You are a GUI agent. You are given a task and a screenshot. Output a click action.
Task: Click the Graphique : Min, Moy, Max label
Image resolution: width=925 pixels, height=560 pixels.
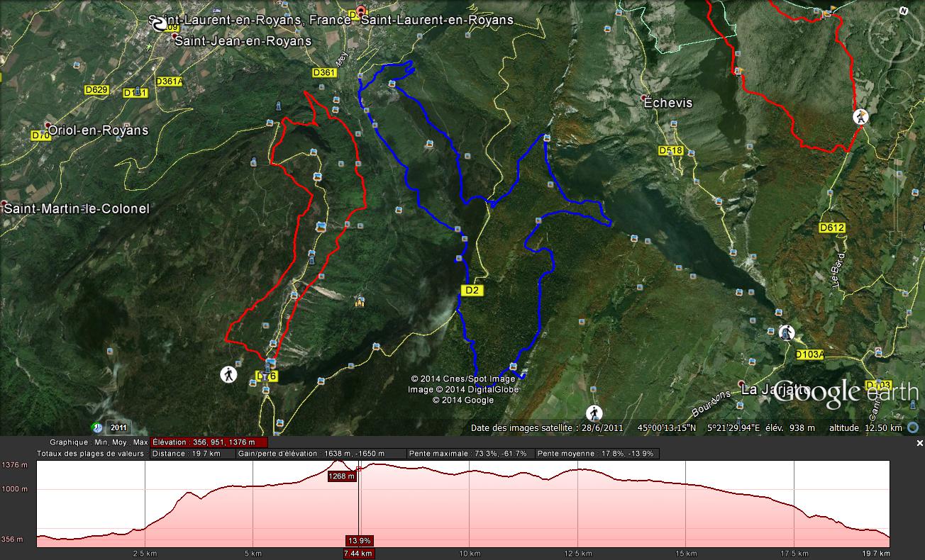[99, 442]
